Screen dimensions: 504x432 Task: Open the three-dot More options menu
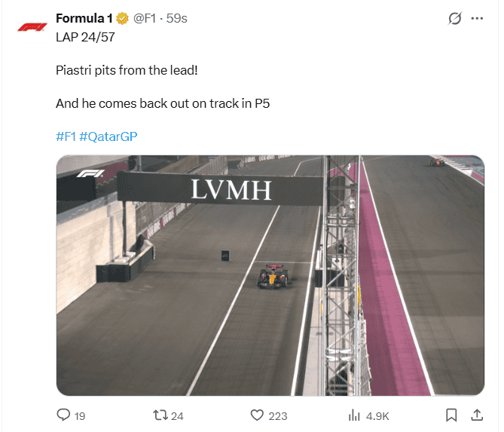[476, 19]
